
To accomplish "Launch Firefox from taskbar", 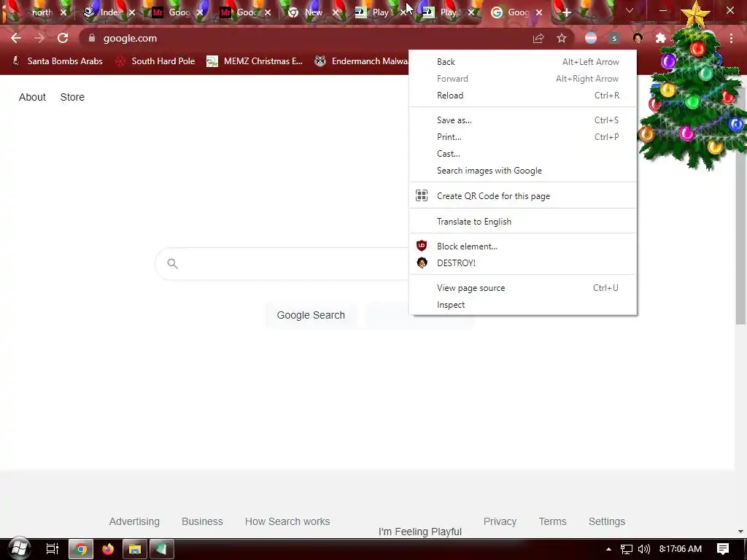I will (108, 549).
